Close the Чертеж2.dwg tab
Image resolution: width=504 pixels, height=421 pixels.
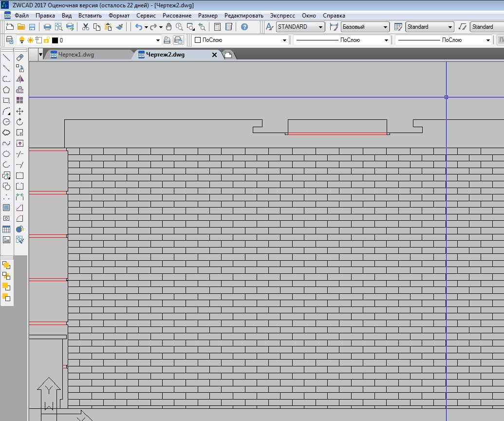(x=214, y=55)
